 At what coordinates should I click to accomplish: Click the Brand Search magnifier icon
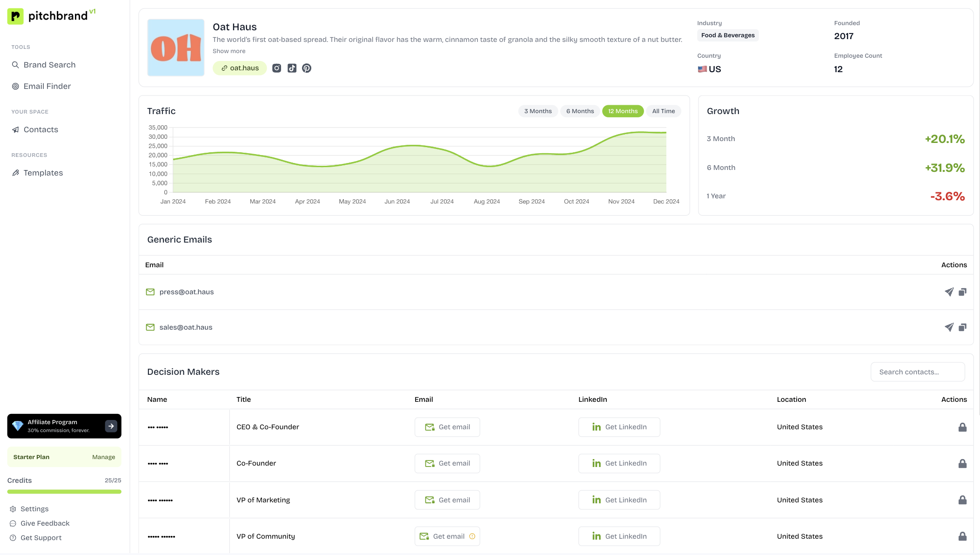[x=15, y=65]
